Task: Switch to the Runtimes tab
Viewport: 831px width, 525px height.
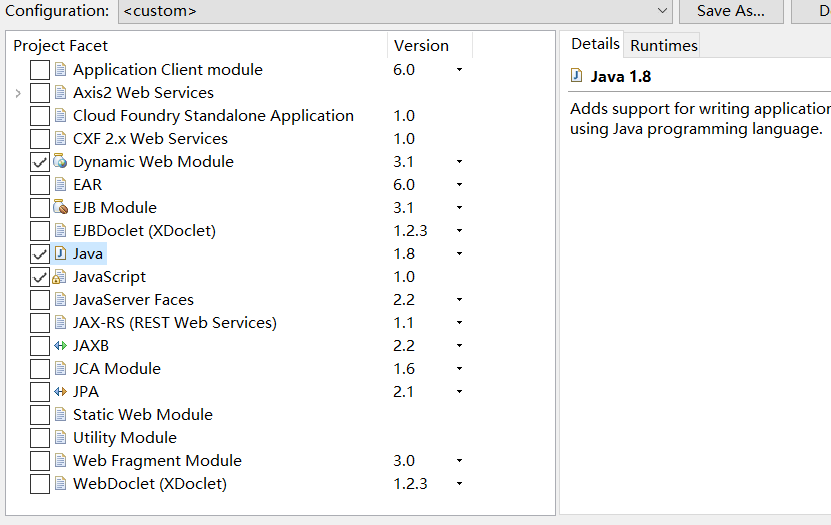Action: pos(664,45)
